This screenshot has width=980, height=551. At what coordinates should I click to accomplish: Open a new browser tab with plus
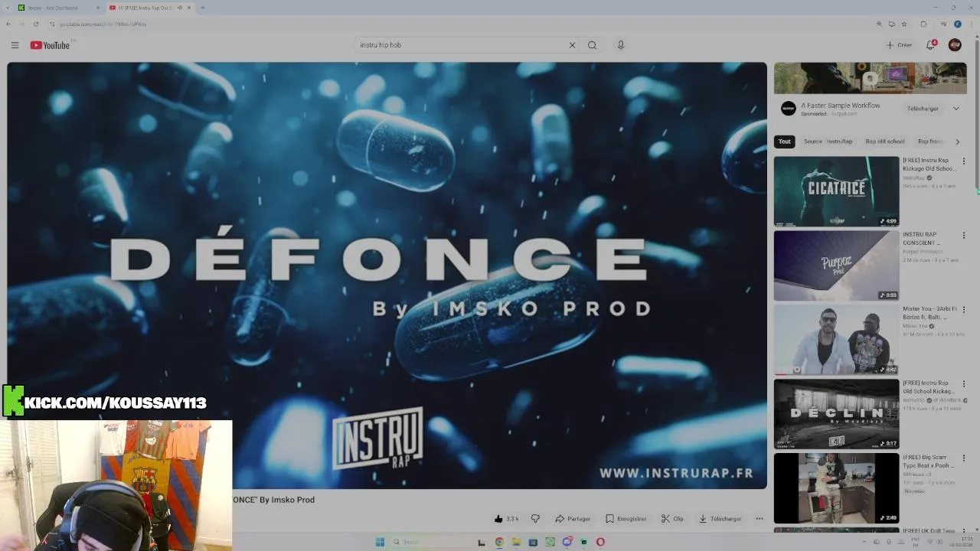pyautogui.click(x=202, y=8)
